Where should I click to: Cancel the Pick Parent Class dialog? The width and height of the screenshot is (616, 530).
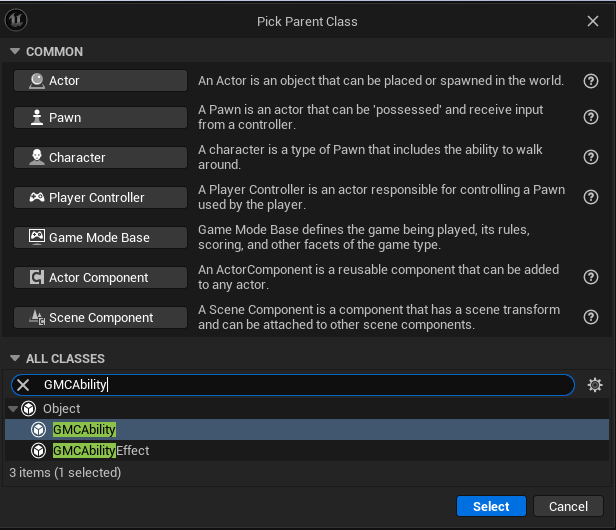pos(568,506)
